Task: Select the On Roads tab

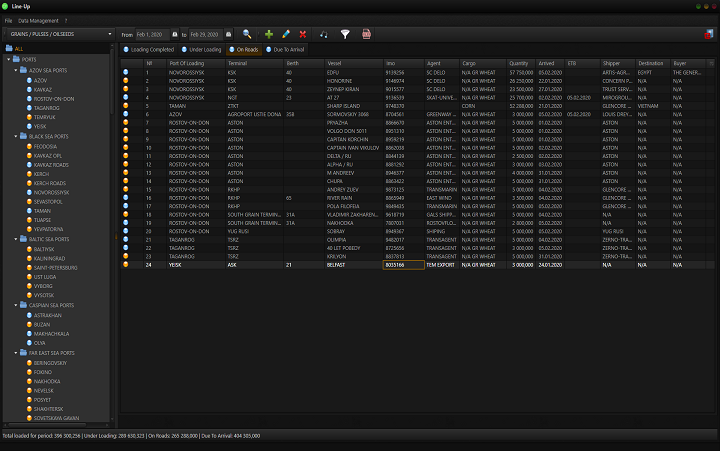Action: coord(244,50)
